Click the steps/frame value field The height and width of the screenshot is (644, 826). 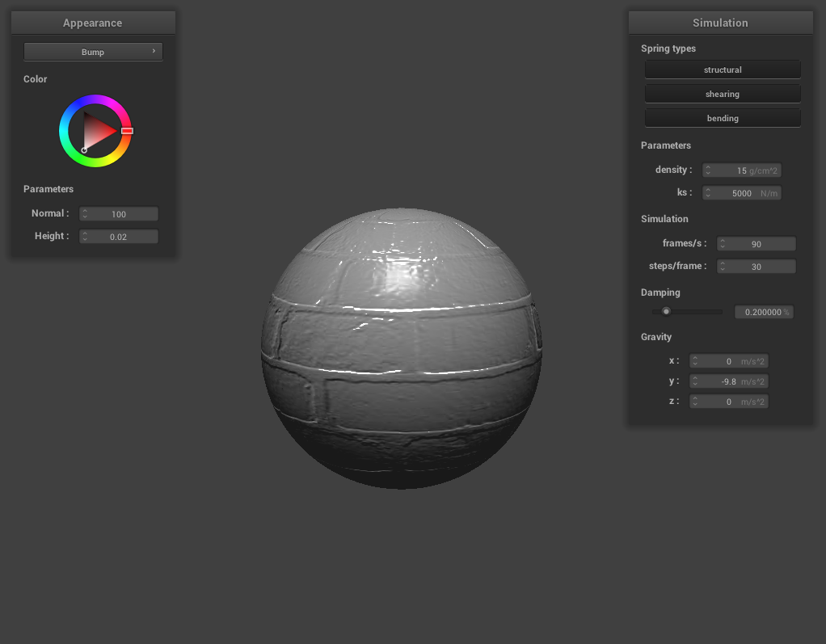[756, 267]
